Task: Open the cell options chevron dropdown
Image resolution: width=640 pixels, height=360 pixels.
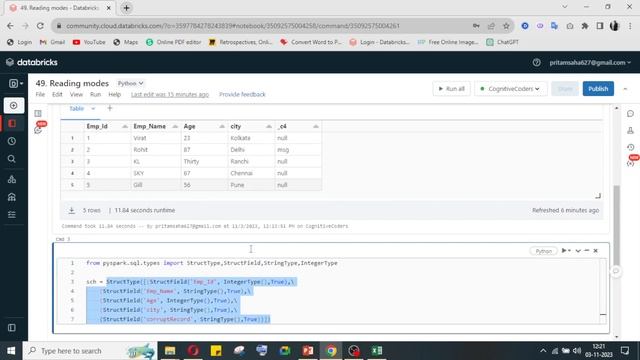Action: pos(578,251)
